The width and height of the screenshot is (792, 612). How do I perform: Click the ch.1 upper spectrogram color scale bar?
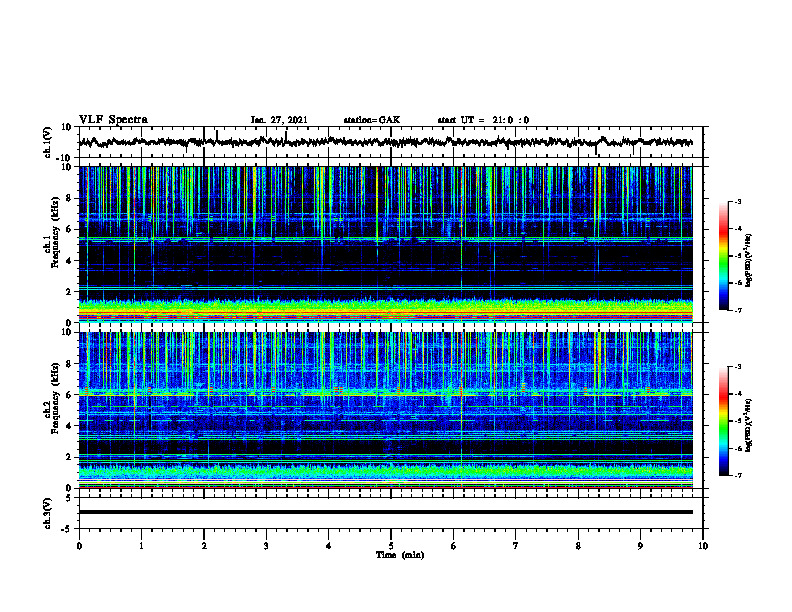723,256
